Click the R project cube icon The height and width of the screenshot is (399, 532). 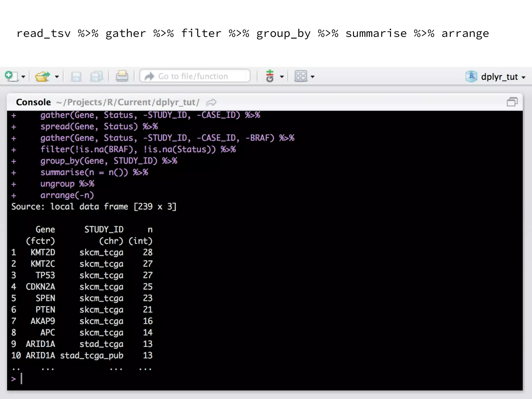click(471, 76)
